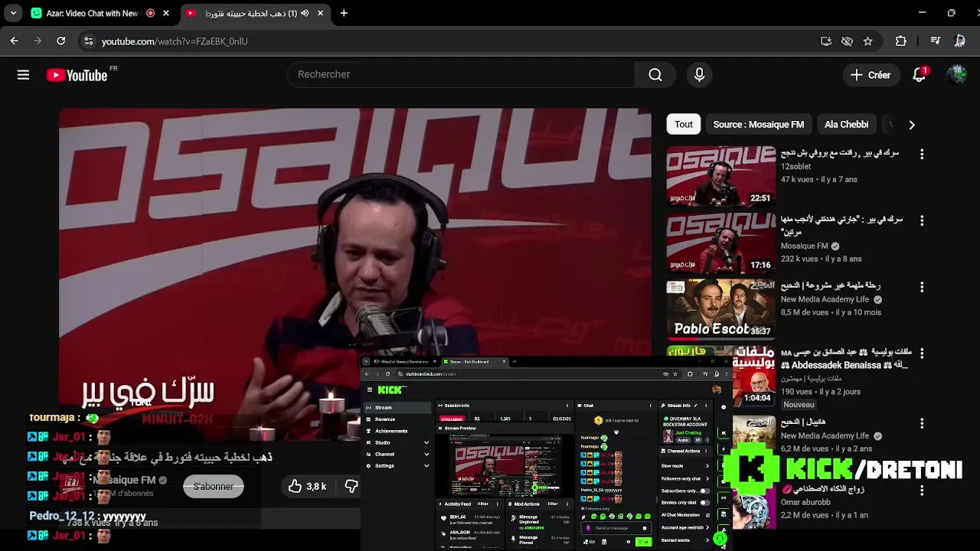
Task: Show next suggestion chips with right arrow
Action: [x=911, y=125]
